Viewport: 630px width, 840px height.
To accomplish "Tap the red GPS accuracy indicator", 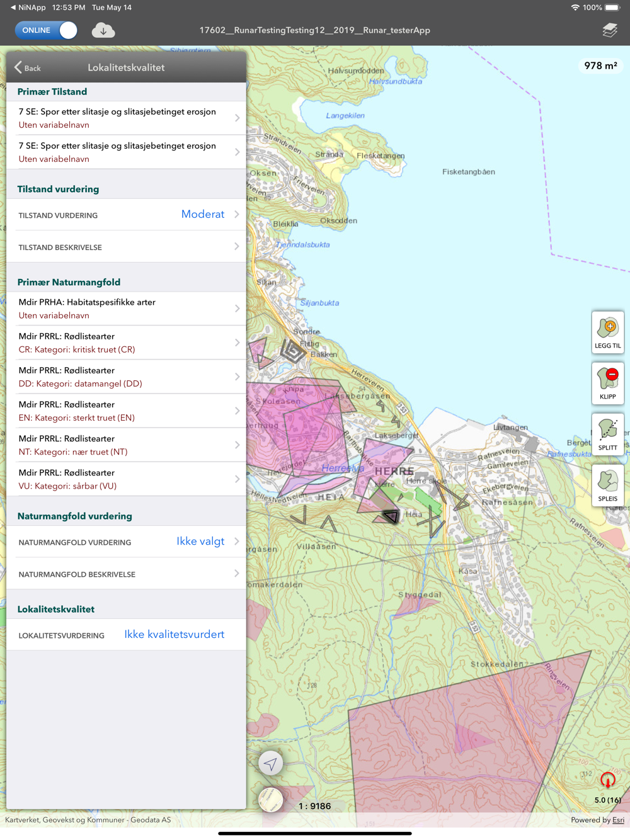I will (x=607, y=780).
